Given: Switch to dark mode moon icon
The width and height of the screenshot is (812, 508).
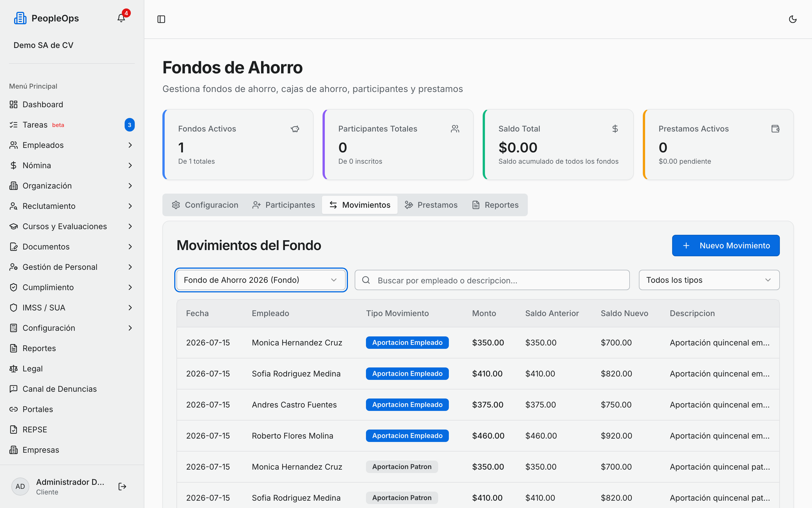Looking at the screenshot, I should pos(793,19).
